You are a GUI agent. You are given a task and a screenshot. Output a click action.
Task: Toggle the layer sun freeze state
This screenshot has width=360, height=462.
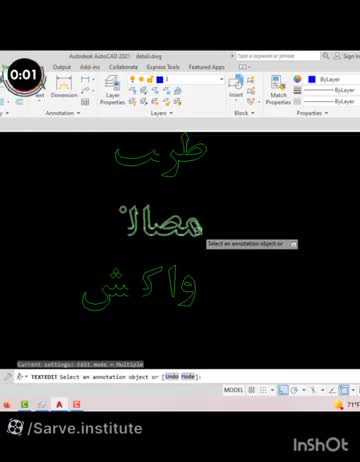[x=141, y=79]
